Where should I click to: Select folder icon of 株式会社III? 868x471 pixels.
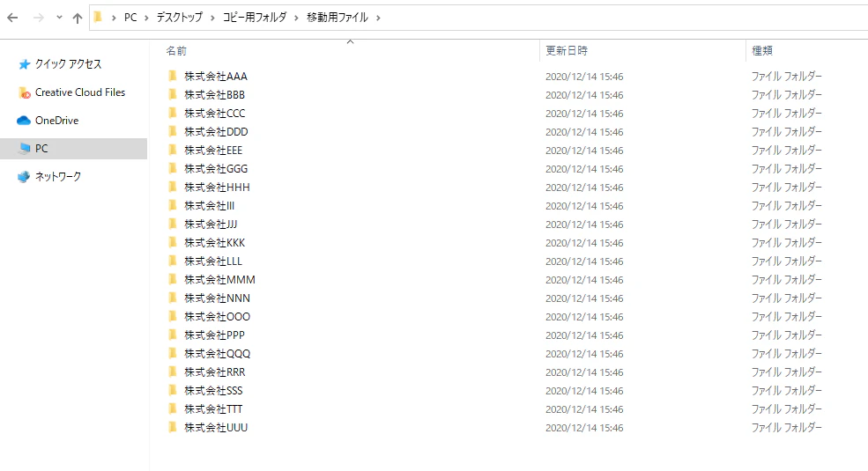pyautogui.click(x=173, y=205)
